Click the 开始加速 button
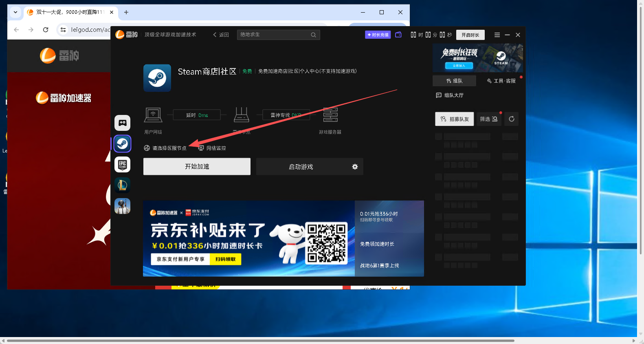 tap(197, 167)
